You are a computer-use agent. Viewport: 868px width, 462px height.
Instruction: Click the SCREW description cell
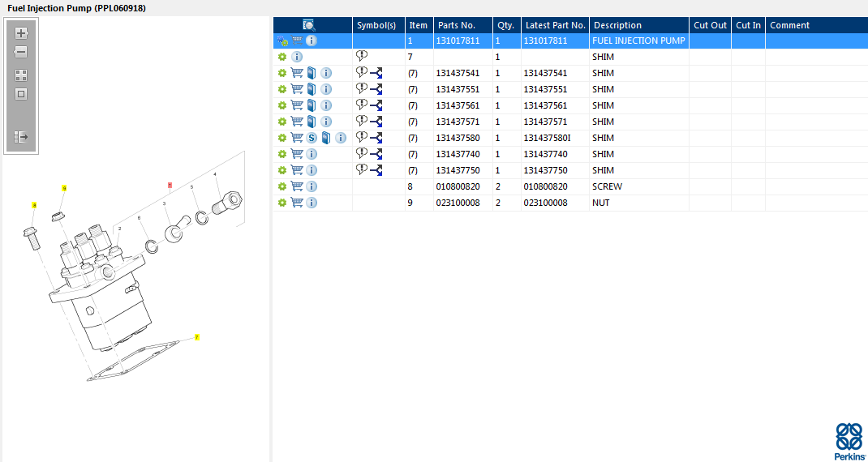click(638, 186)
